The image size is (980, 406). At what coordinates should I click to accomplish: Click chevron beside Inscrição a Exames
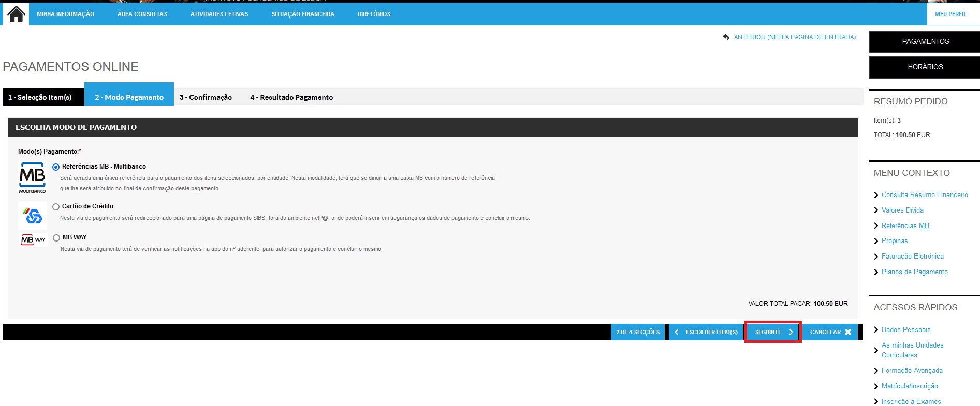pos(876,402)
